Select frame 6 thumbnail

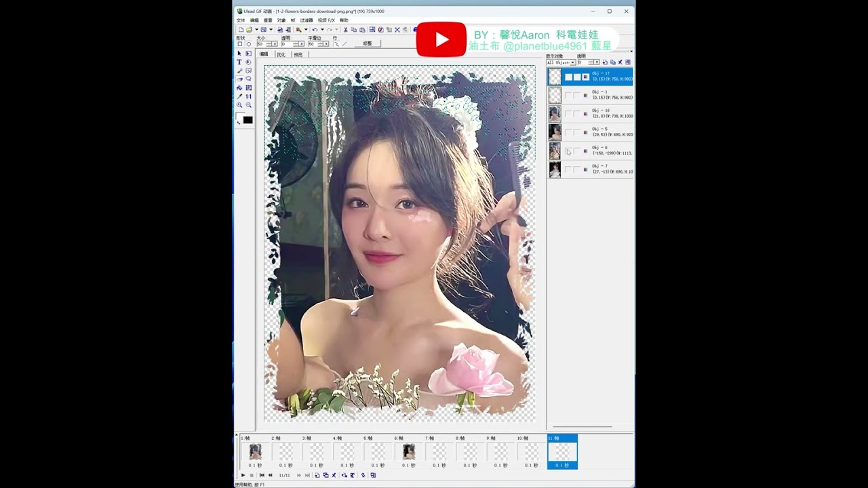(408, 451)
